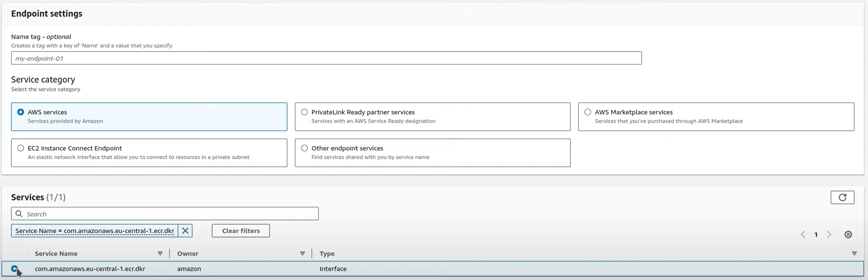Remove the Service Name filter token

point(185,231)
